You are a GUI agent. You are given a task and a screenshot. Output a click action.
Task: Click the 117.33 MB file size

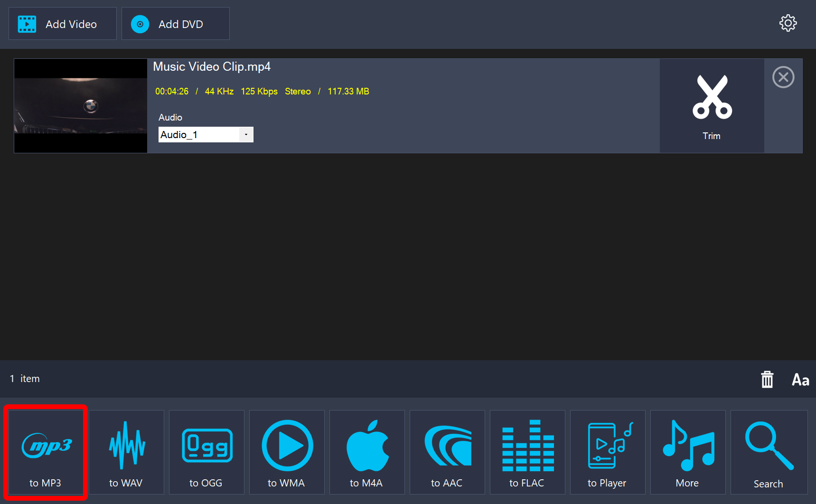pos(348,91)
